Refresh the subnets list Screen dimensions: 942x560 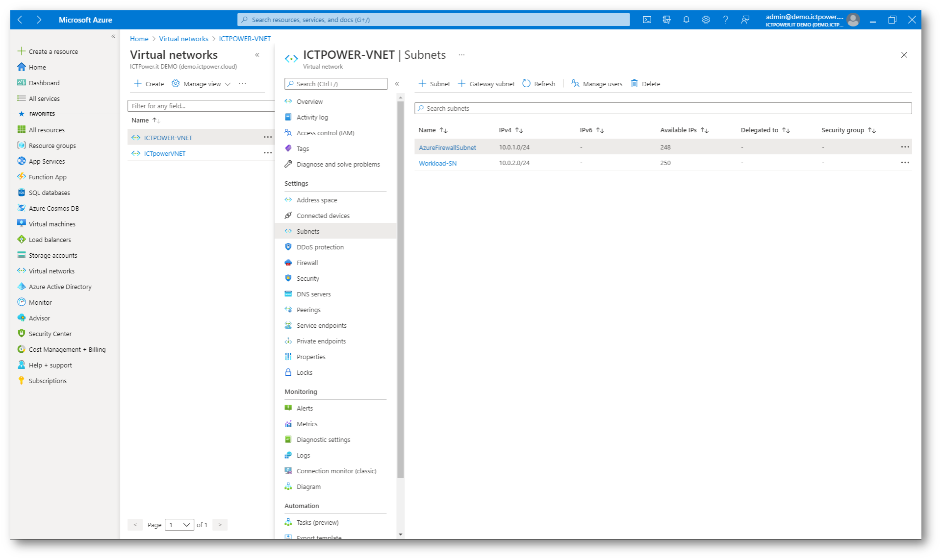click(x=539, y=84)
